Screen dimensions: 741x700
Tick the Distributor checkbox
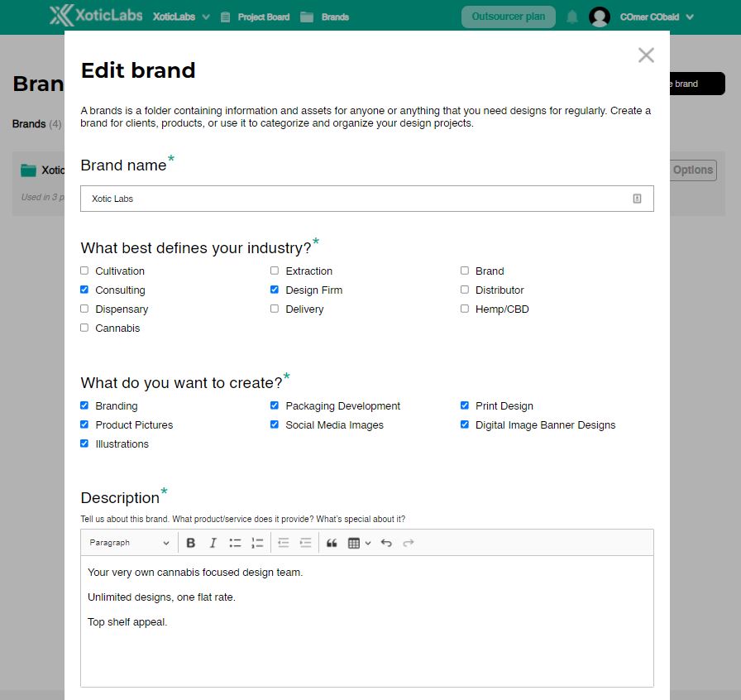465,290
